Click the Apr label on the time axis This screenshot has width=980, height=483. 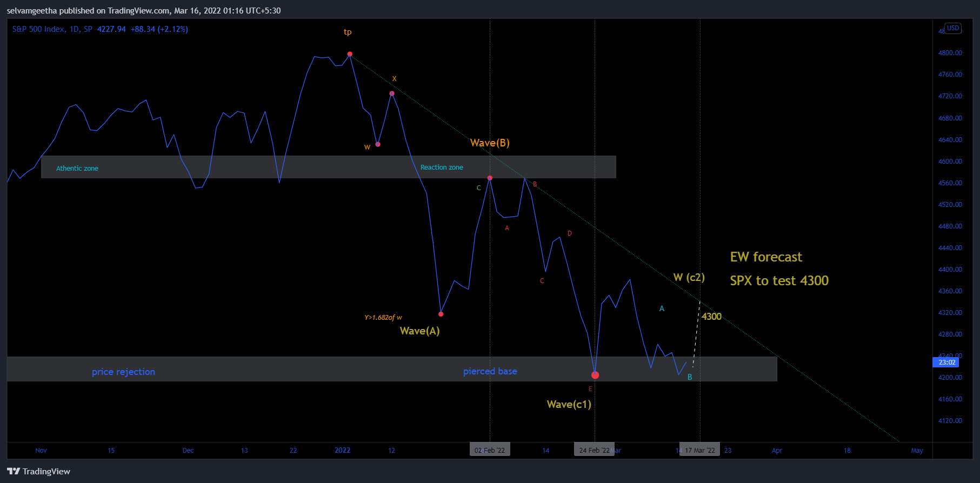pyautogui.click(x=777, y=451)
